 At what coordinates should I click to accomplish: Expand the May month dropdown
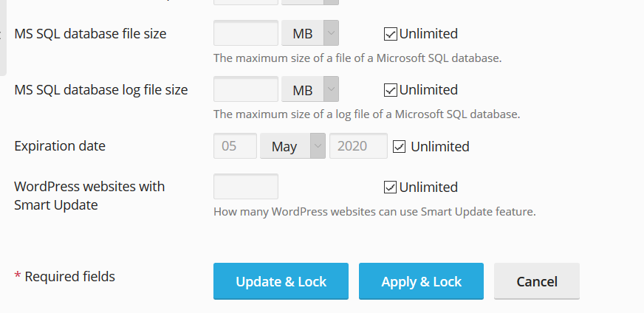[x=293, y=146]
